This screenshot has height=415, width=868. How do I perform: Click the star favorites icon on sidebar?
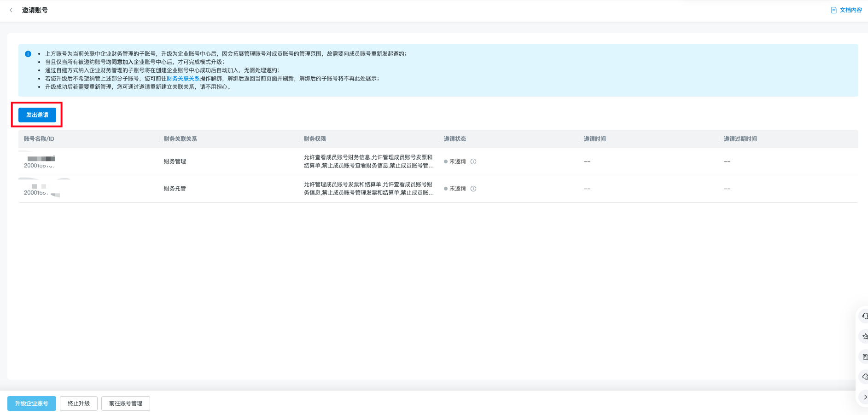(x=864, y=336)
